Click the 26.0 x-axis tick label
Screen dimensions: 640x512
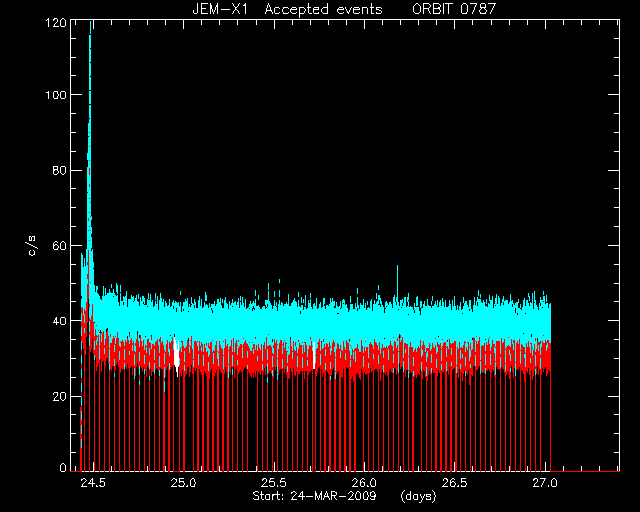tap(364, 483)
